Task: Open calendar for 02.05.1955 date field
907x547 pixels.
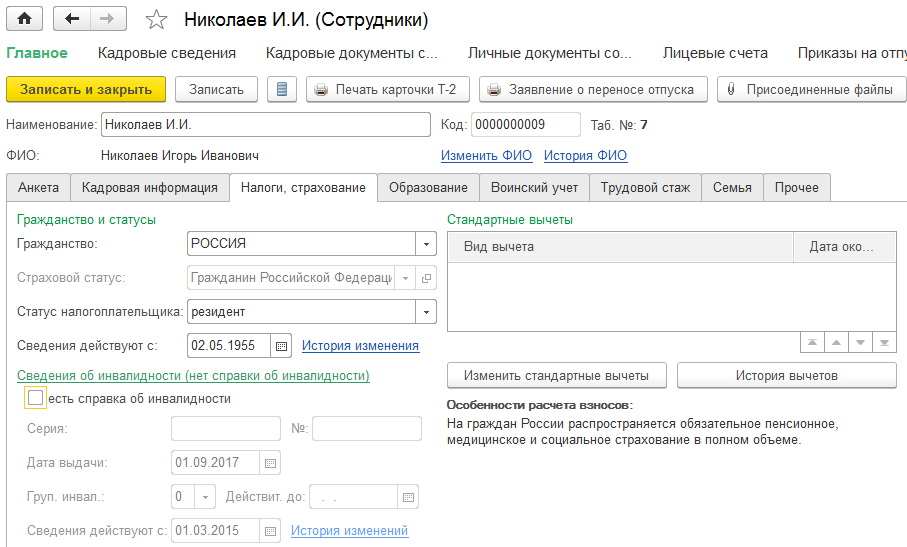Action: (281, 346)
